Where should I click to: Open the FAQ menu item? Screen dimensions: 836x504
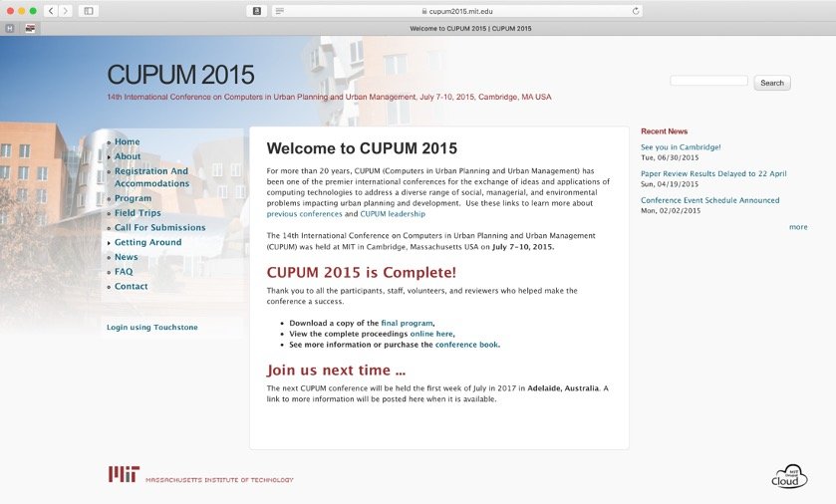coord(124,272)
